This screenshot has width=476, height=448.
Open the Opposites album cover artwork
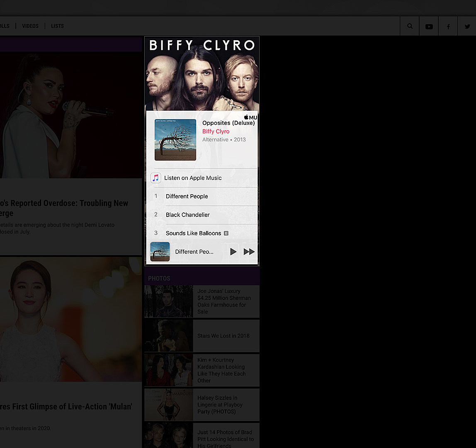click(175, 140)
